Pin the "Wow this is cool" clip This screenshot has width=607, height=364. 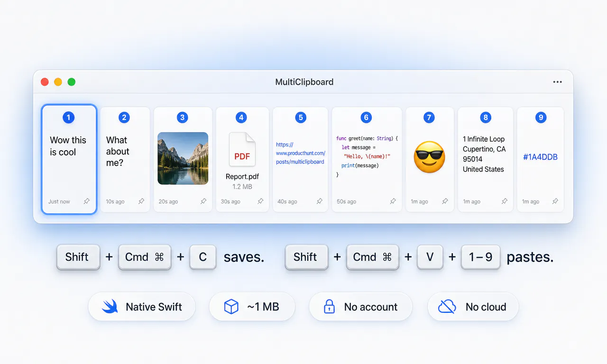tap(86, 201)
